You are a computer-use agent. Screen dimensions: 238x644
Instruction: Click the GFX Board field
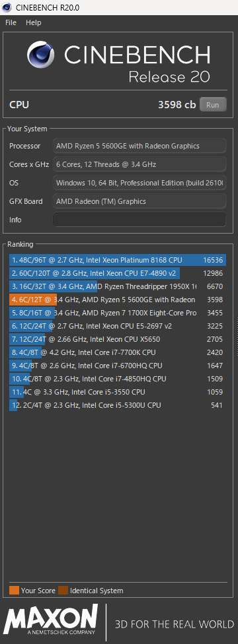click(139, 201)
